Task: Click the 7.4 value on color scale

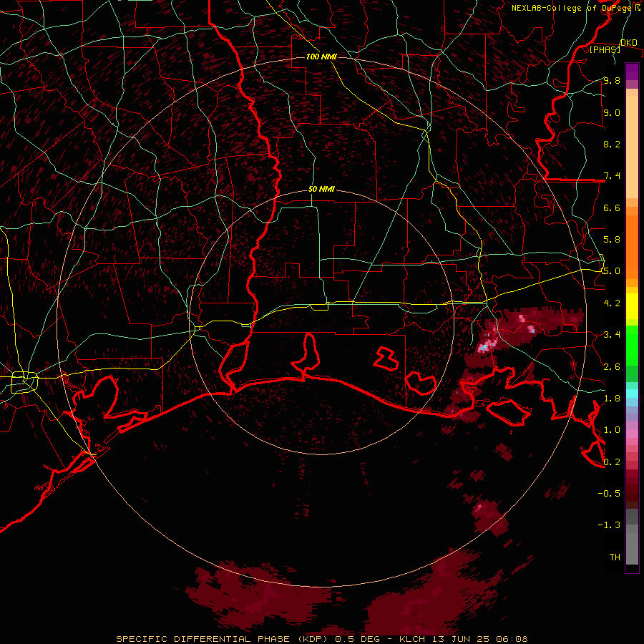Action: 612,176
